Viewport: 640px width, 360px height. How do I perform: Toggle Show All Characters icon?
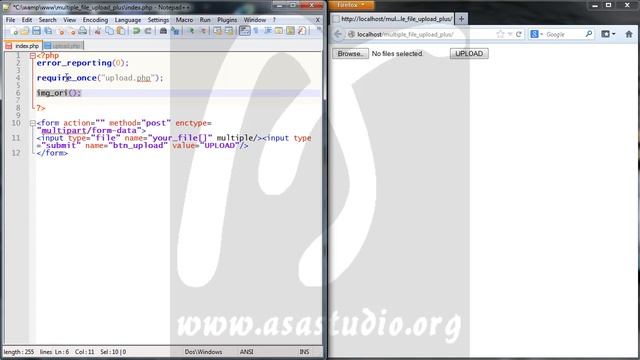[256, 31]
